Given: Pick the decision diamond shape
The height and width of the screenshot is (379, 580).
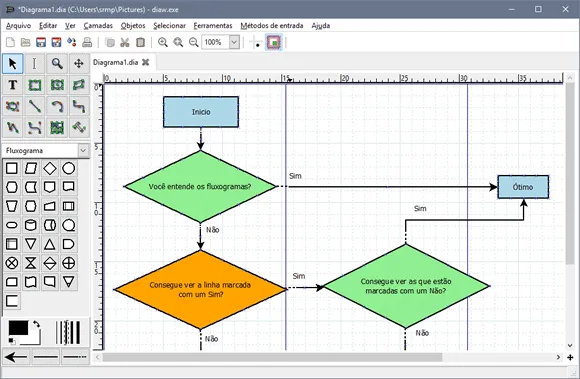Looking at the screenshot, I should click(x=50, y=168).
